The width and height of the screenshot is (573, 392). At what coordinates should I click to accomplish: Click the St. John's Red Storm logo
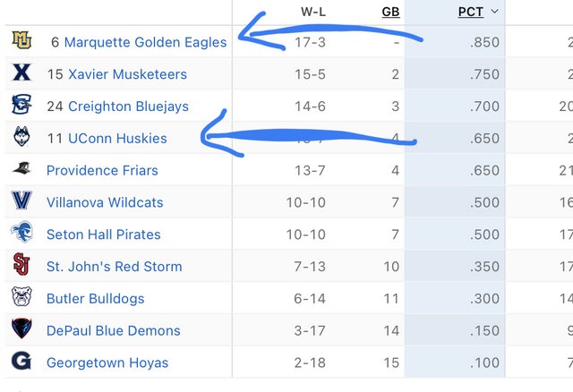tap(21, 264)
